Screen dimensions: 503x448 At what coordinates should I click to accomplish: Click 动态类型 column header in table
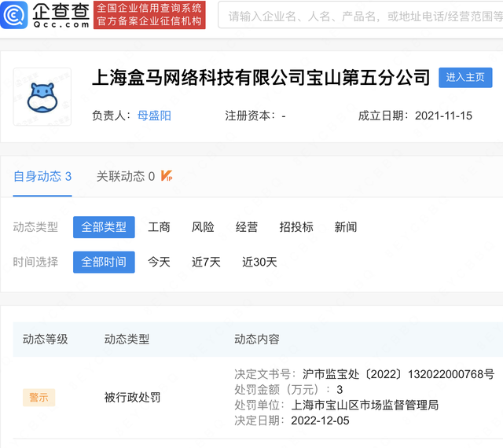pyautogui.click(x=127, y=340)
